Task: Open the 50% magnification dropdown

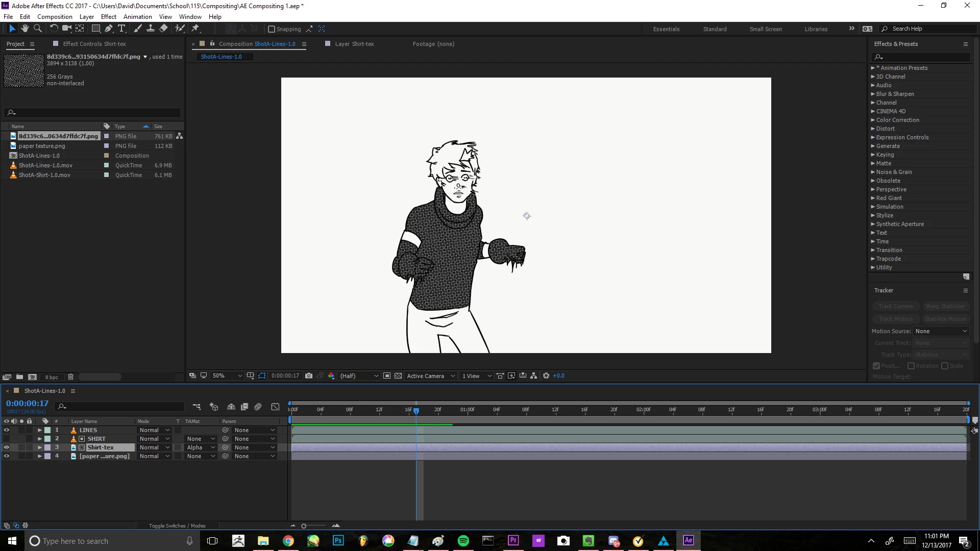Action: point(227,375)
